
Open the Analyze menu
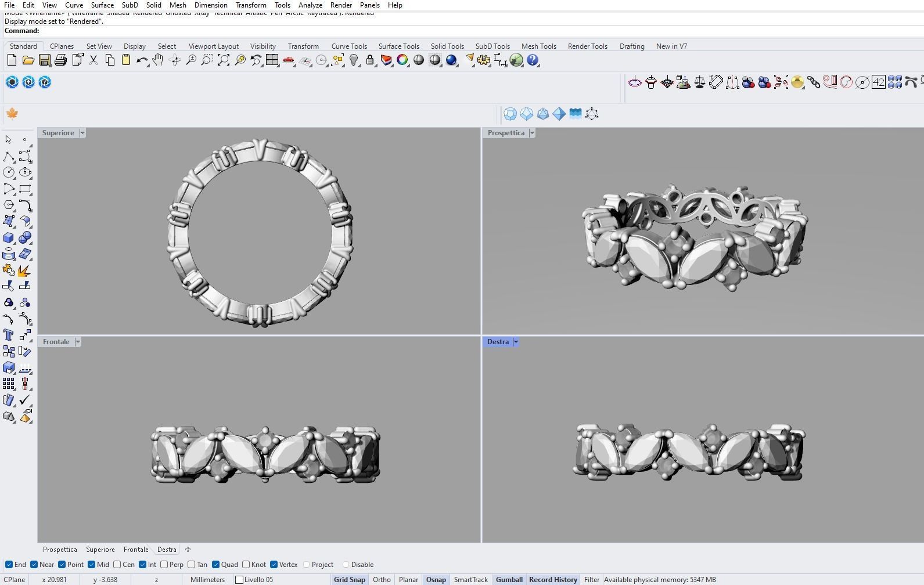310,5
